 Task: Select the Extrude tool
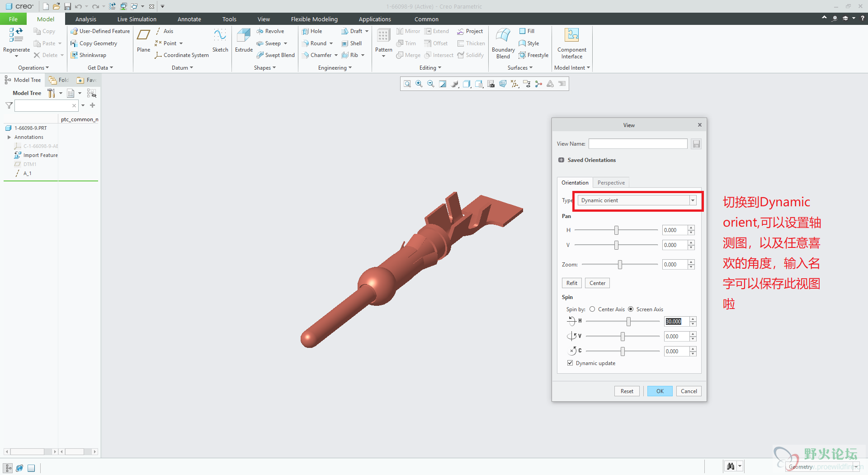pos(244,40)
